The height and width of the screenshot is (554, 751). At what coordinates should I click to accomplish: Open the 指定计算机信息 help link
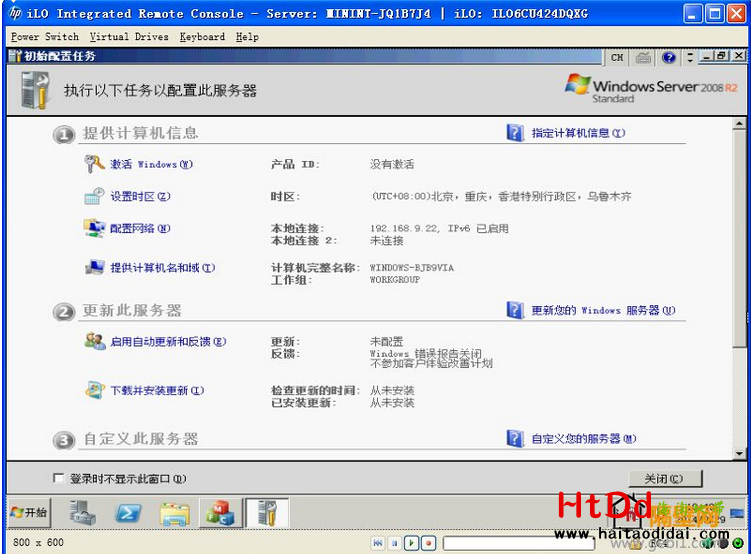tap(578, 133)
